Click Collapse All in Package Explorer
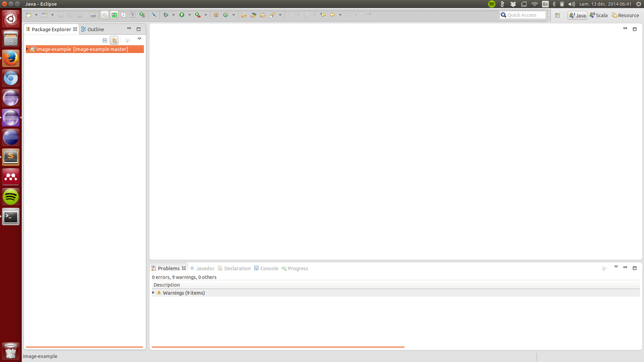Screen dimensions: 644x362 tap(105, 40)
